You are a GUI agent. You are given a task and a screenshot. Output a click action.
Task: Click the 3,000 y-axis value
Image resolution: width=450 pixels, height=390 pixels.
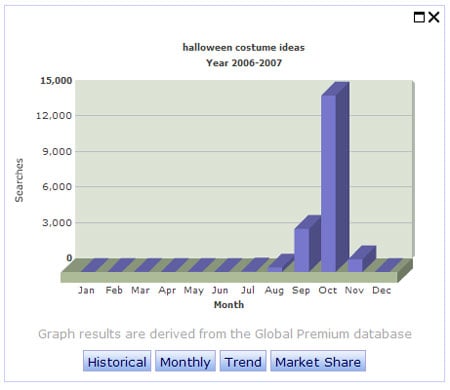click(x=57, y=223)
